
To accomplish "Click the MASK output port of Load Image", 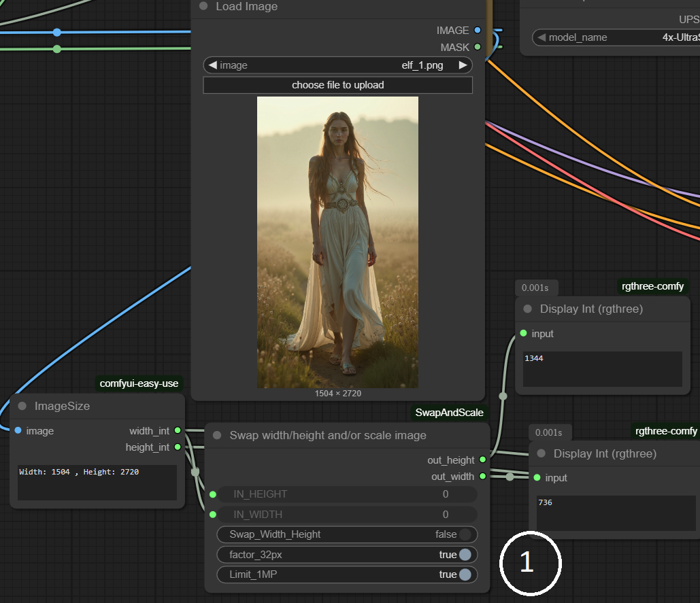I will pos(478,47).
